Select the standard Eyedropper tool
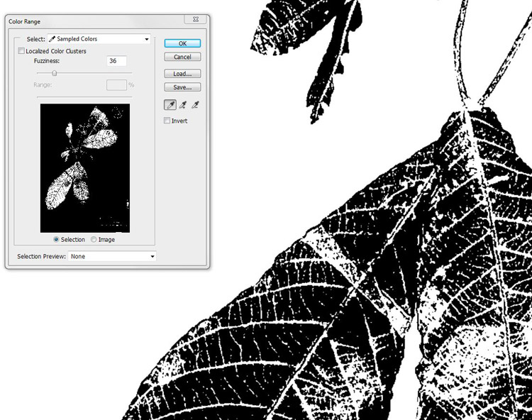Viewport: 532px width, 420px height. [x=170, y=105]
